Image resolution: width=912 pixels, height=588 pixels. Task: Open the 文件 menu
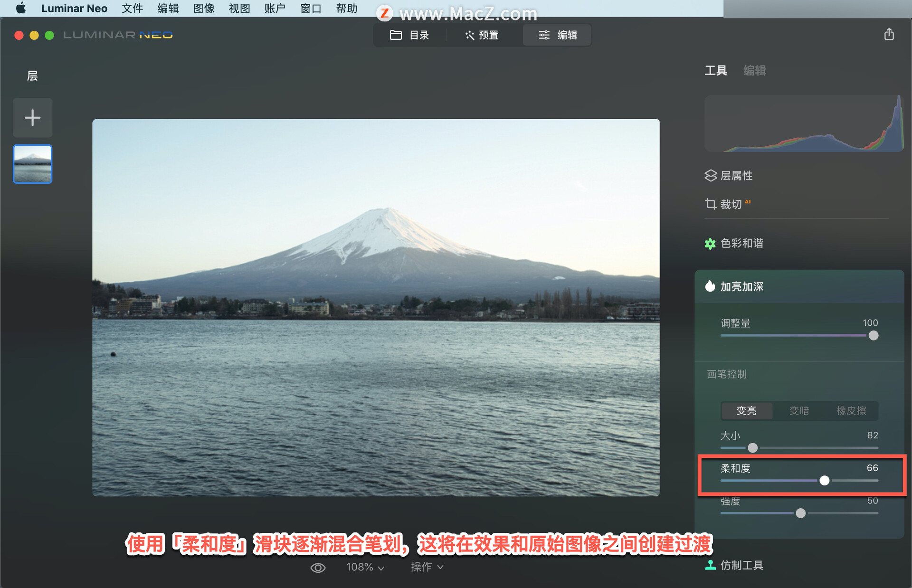[x=132, y=8]
